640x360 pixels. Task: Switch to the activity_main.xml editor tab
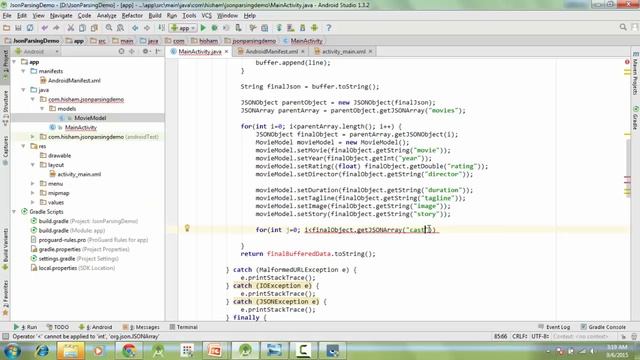(343, 51)
